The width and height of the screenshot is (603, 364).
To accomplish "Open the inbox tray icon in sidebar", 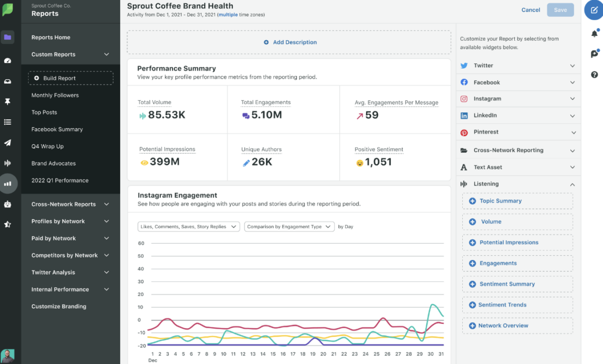I will pyautogui.click(x=7, y=81).
